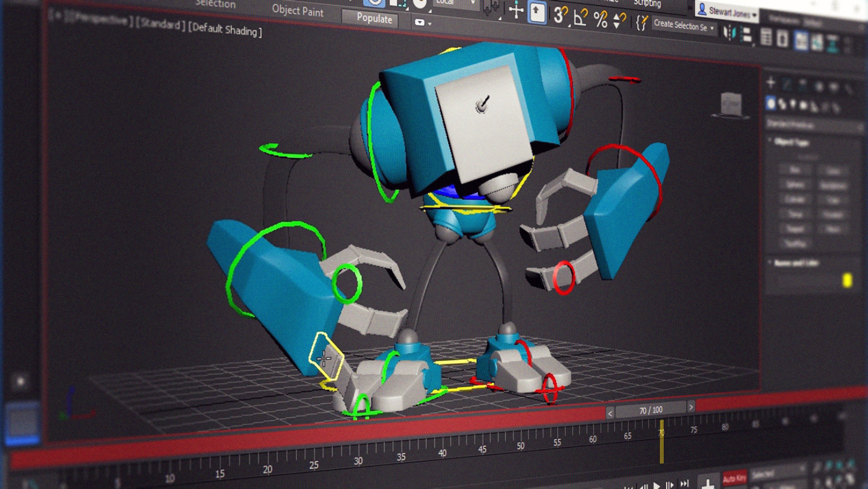The height and width of the screenshot is (489, 868).
Task: Step back with the time slider left arrow
Action: [610, 413]
